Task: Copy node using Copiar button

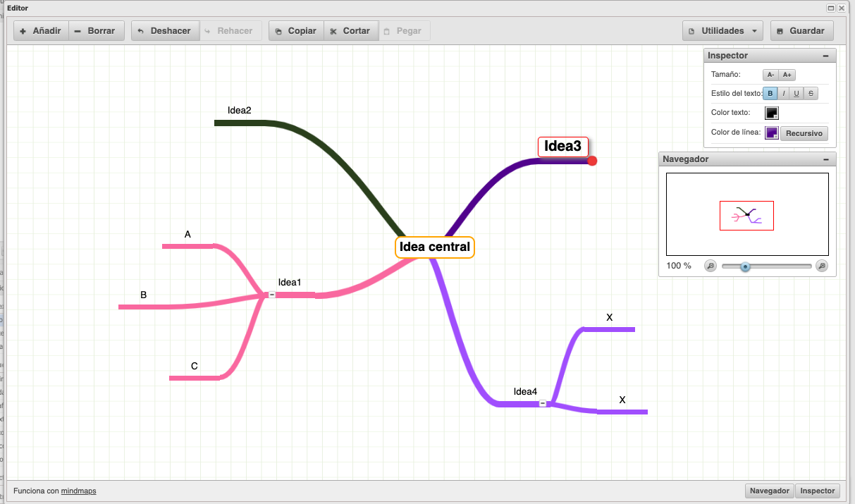Action: click(296, 31)
